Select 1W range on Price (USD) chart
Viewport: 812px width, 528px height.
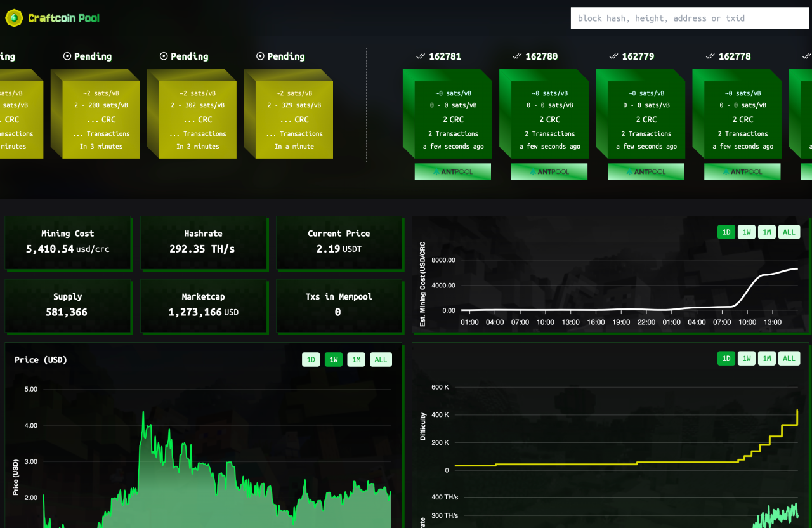click(334, 360)
